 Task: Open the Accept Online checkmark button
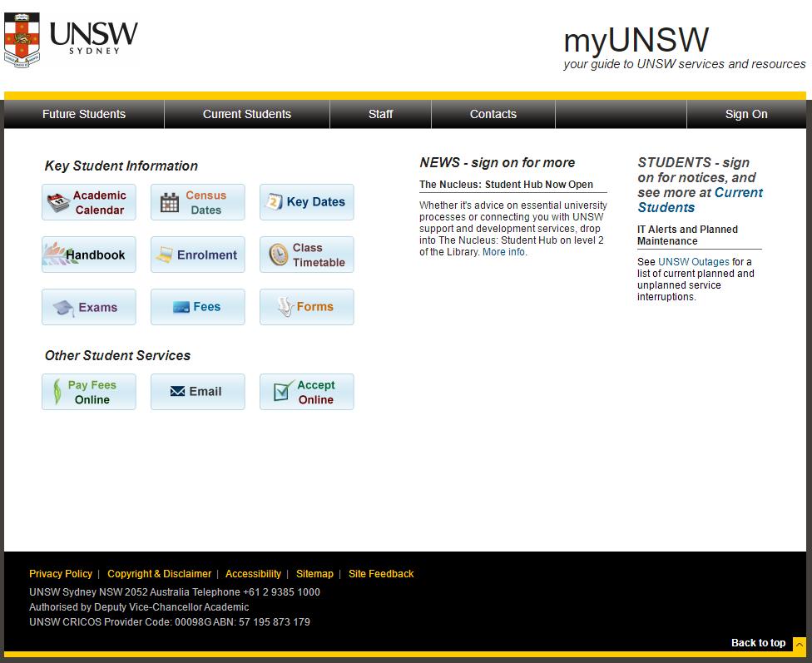(306, 392)
